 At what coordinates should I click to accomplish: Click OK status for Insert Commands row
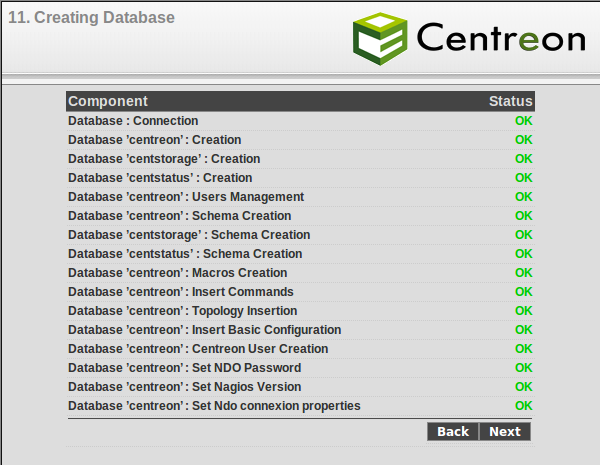[x=523, y=292]
